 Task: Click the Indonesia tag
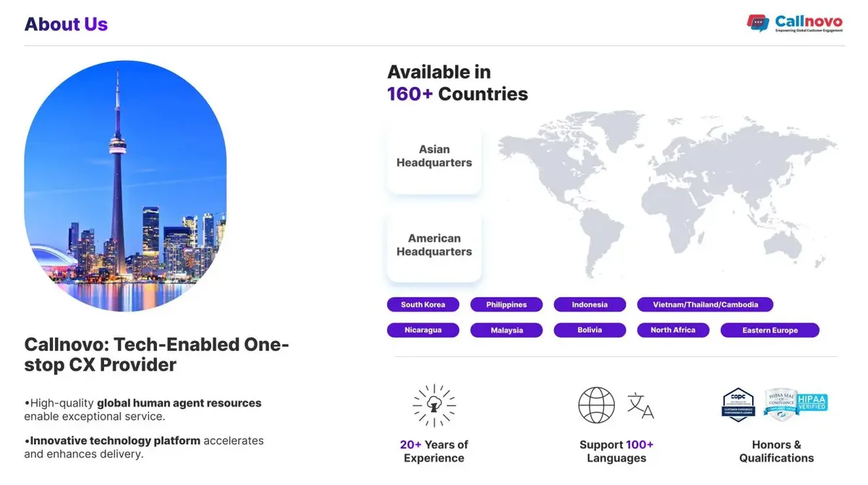coord(590,305)
